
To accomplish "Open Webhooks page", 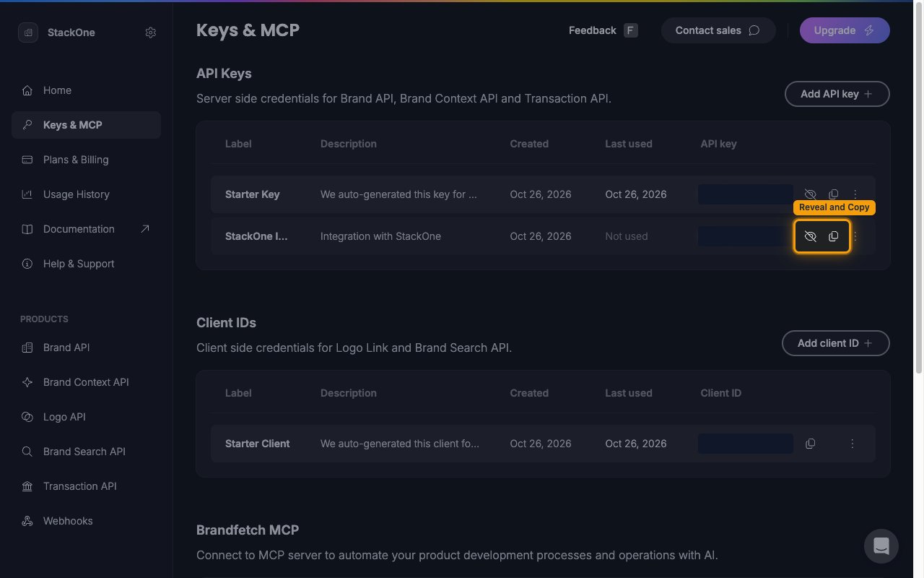I will (86, 521).
